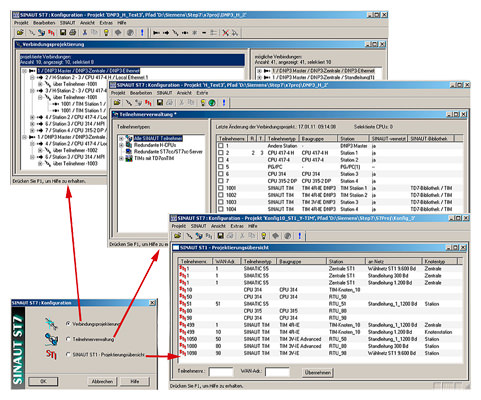Click the printer icon in top toolbar
The image size is (481, 400).
[72, 33]
